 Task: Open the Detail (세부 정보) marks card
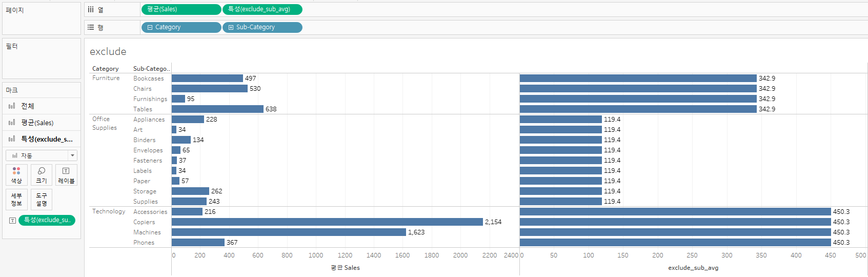tap(16, 200)
